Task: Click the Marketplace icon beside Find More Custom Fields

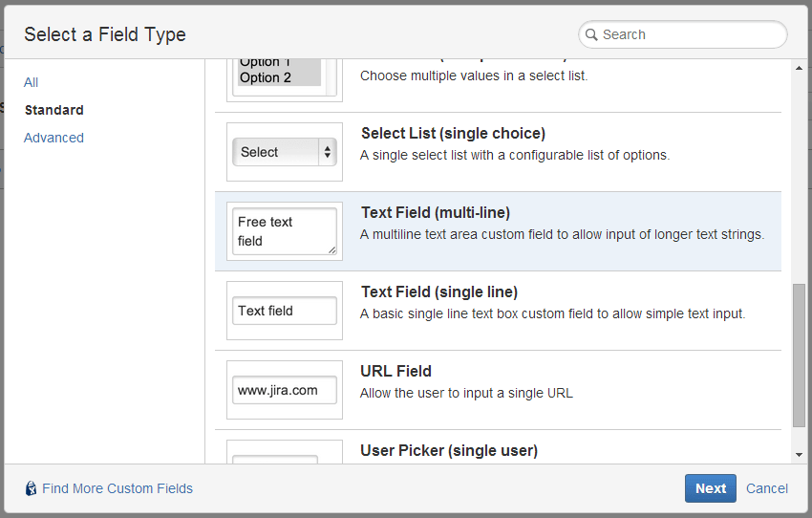Action: [32, 488]
